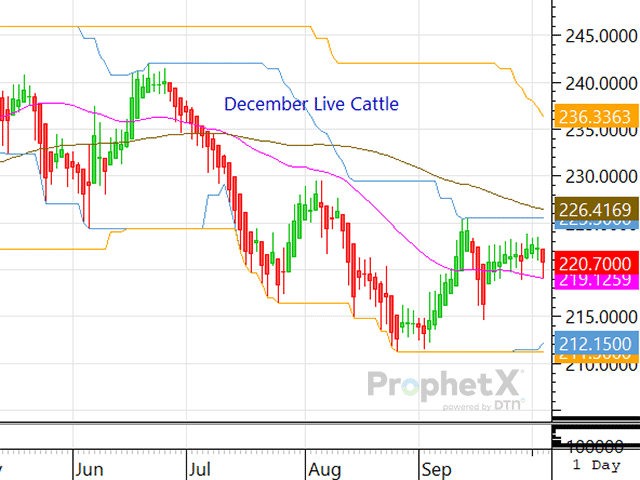Click the 'December Live Cattle' chart title

311,104
